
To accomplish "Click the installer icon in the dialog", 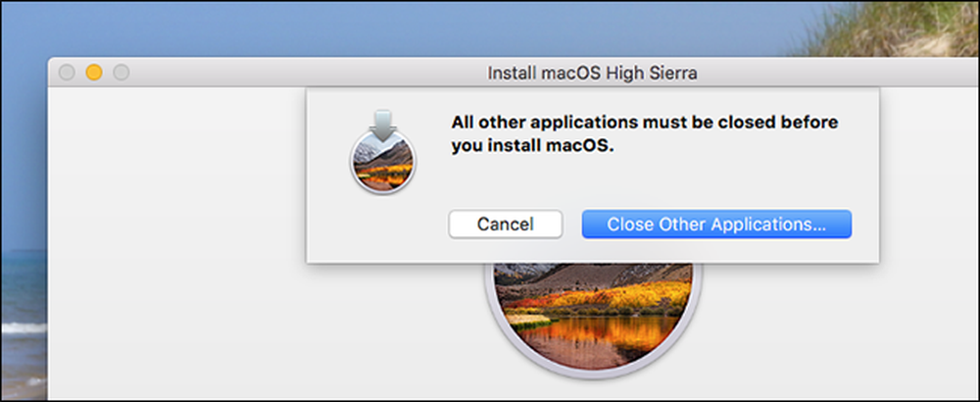I will (382, 151).
